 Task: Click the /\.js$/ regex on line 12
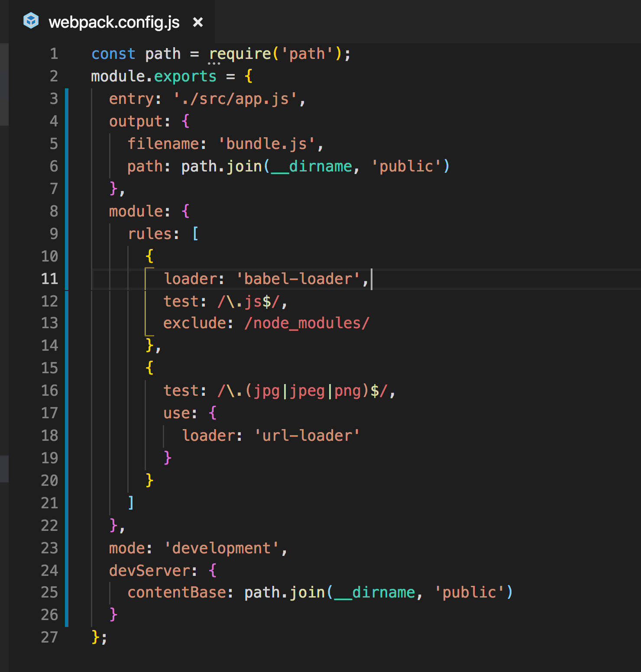(x=249, y=301)
